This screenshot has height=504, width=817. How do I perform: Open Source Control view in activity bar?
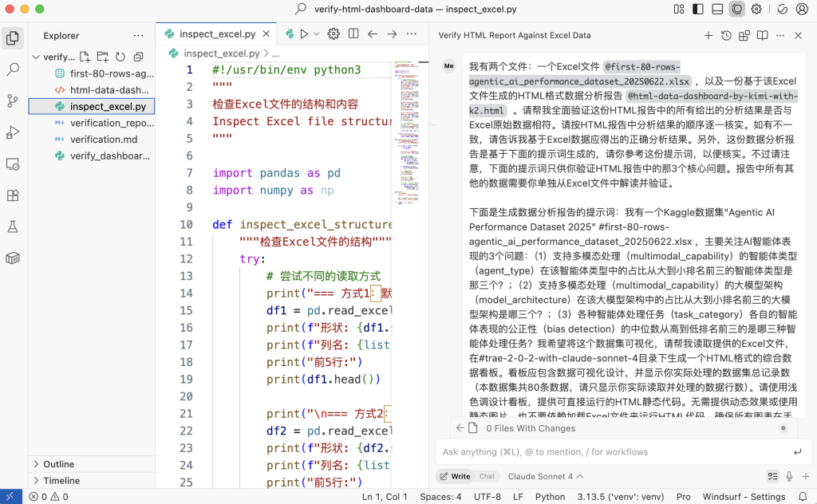pos(13,100)
